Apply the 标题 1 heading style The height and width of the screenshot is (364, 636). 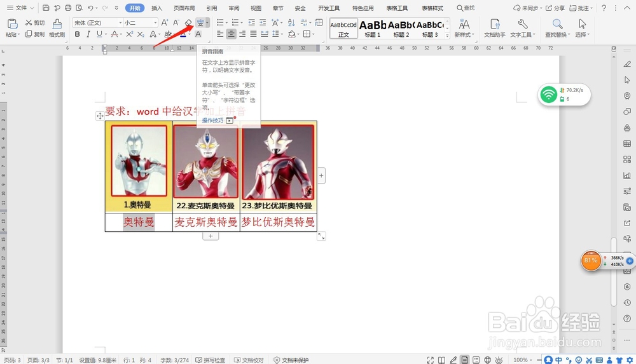tap(372, 29)
